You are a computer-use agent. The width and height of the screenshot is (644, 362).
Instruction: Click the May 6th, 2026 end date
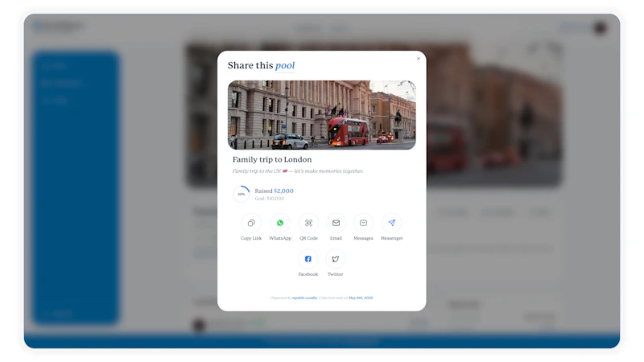point(361,298)
